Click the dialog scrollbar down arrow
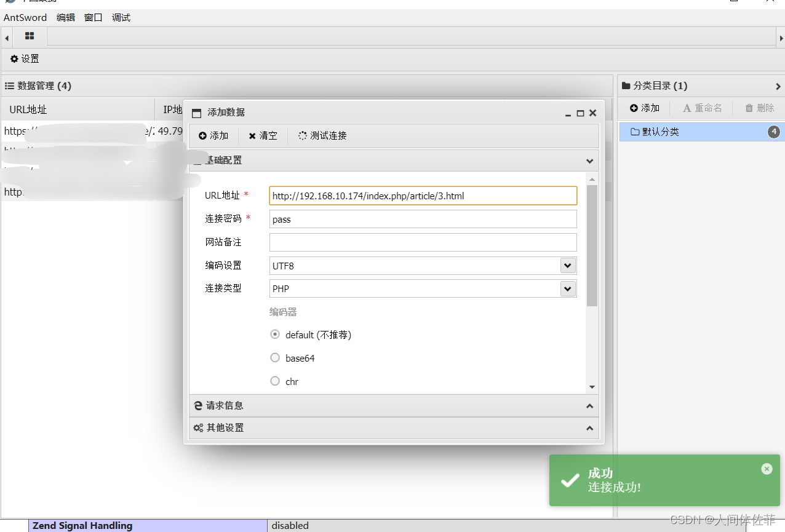Screen dimensions: 785x532 pos(592,387)
